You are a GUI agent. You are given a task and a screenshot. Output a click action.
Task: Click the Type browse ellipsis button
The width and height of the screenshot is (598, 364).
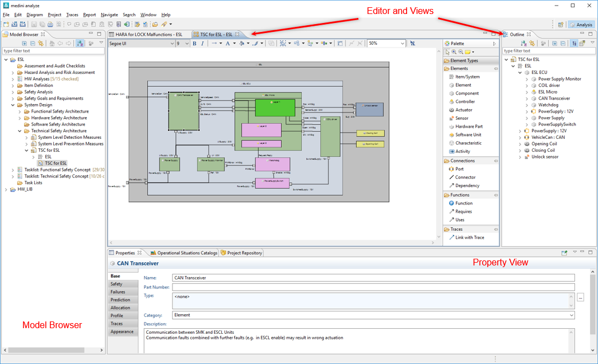[580, 298]
